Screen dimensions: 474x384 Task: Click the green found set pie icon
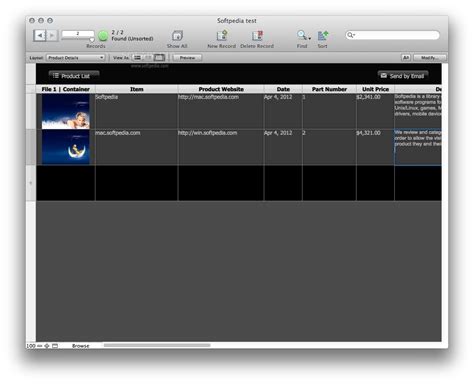click(103, 35)
